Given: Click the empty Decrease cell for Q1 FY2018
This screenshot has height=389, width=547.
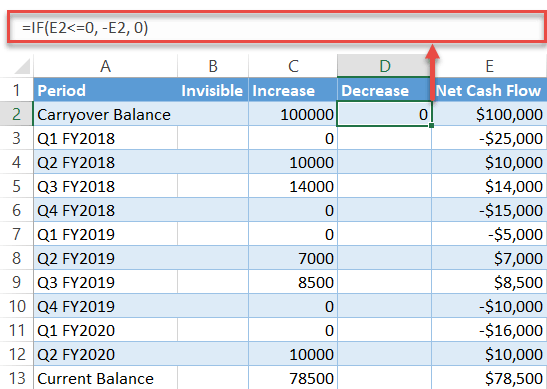Looking at the screenshot, I should click(384, 138).
